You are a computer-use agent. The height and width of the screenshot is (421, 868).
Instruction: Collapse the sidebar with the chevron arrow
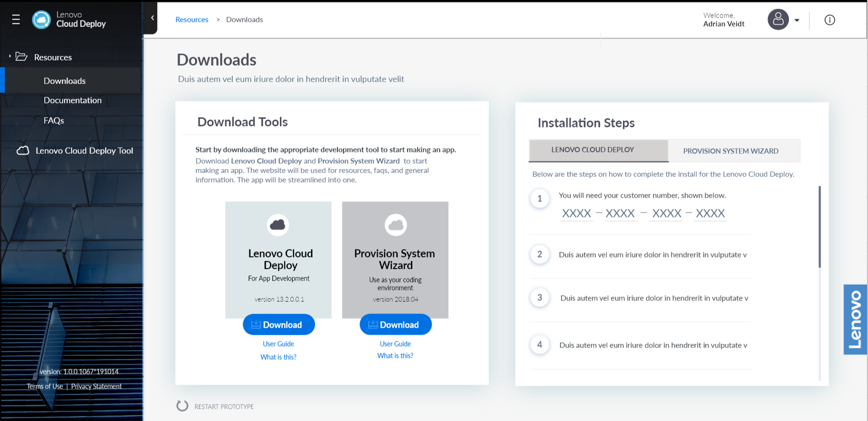pos(152,18)
